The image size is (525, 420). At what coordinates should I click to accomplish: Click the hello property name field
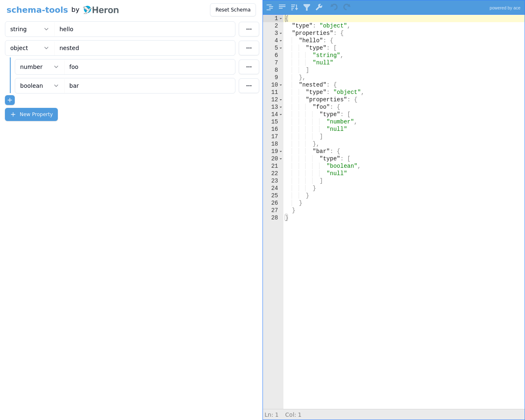[x=145, y=29]
